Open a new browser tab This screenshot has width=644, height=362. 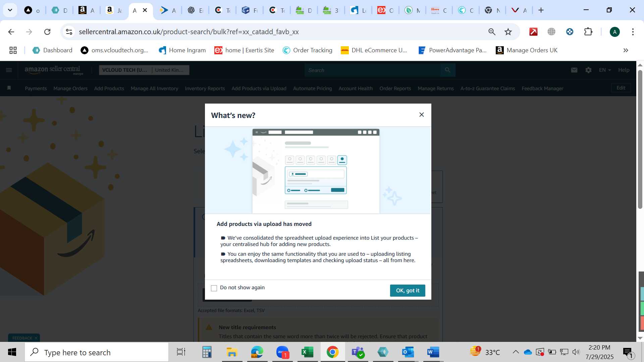[x=541, y=10]
